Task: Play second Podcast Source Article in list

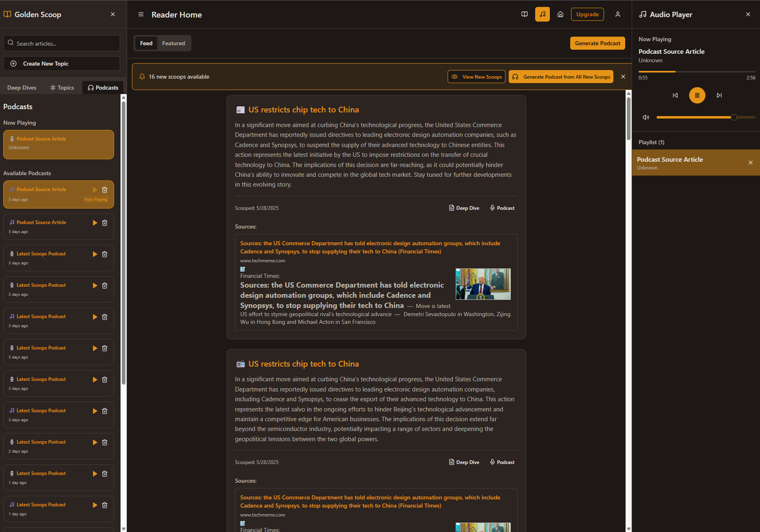Action: [95, 223]
